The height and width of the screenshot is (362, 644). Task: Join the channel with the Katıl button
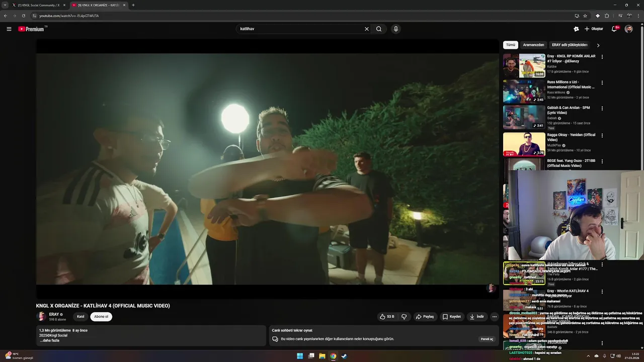(80, 317)
